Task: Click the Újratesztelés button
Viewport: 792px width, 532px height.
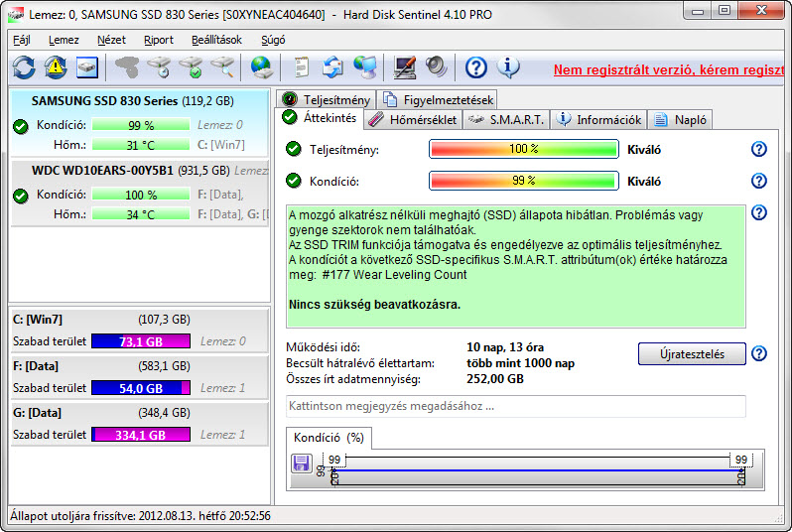Action: tap(692, 353)
